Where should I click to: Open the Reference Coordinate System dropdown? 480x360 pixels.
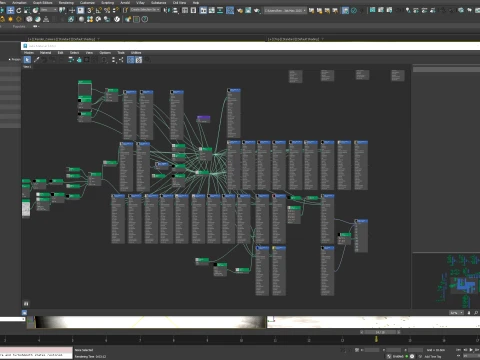click(x=49, y=10)
